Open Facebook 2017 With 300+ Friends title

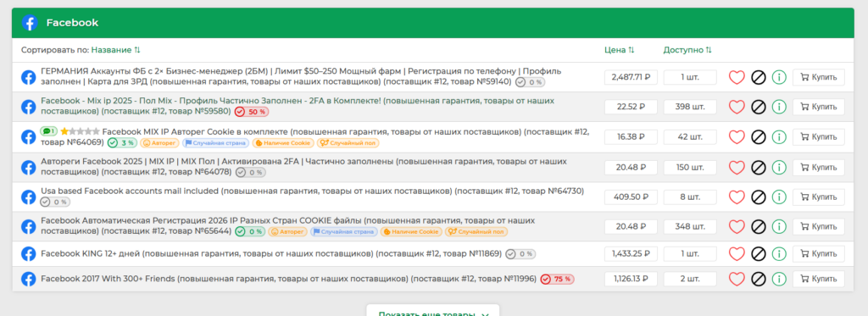click(x=288, y=279)
